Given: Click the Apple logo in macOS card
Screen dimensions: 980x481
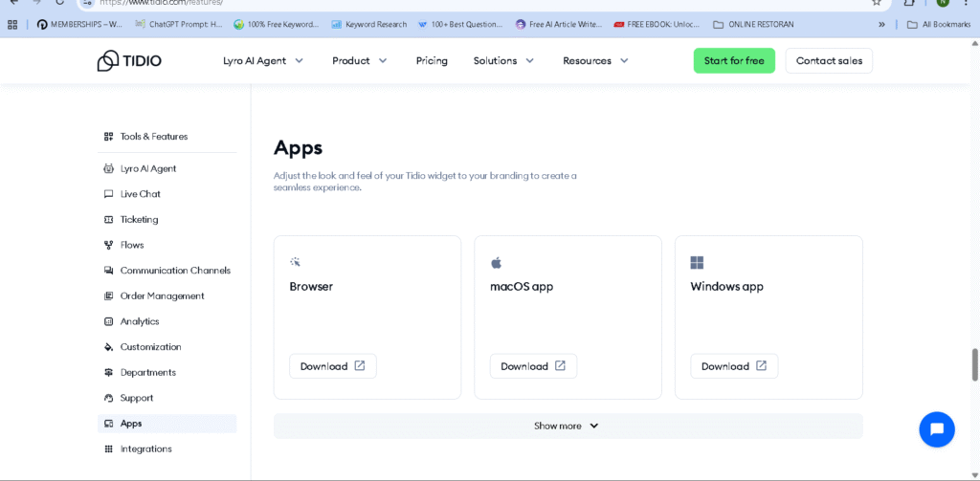Looking at the screenshot, I should [x=496, y=262].
